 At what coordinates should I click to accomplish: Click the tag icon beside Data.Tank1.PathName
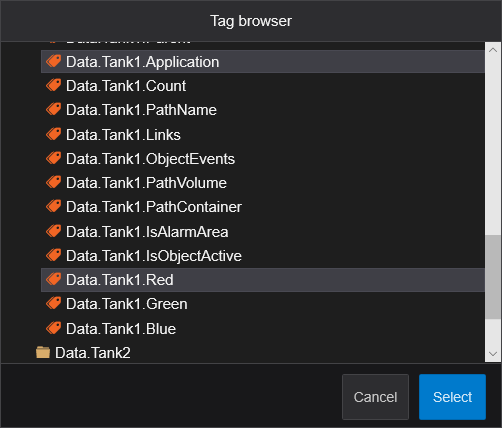54,109
